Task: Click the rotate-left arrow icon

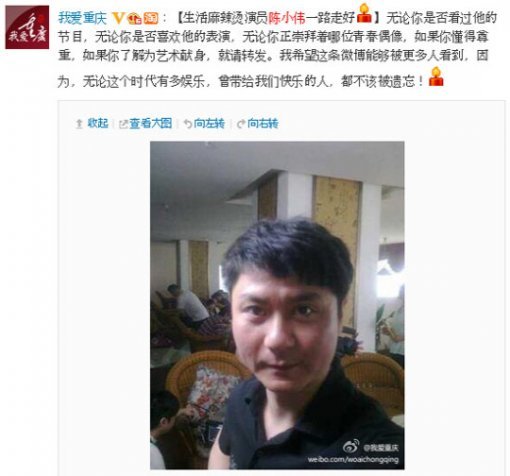Action: 188,124
